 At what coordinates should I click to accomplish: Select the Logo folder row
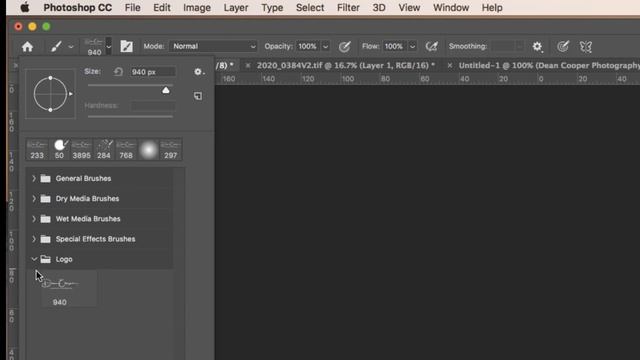100,259
